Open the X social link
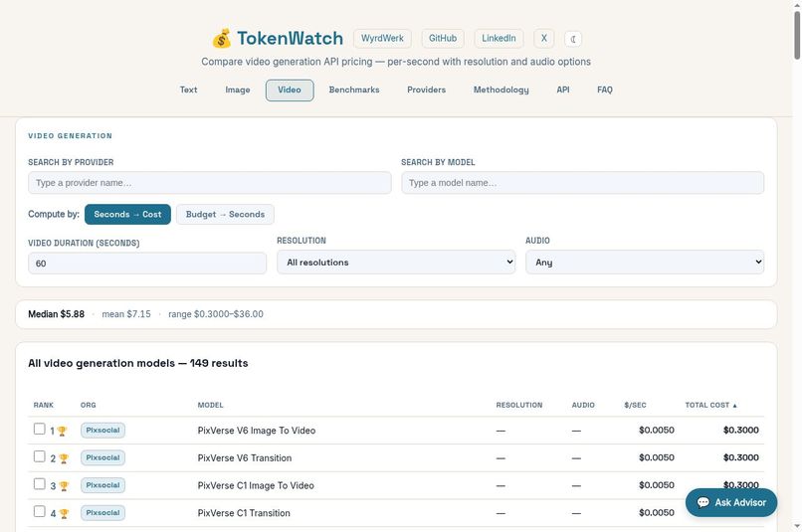Image resolution: width=802 pixels, height=532 pixels. (x=543, y=39)
